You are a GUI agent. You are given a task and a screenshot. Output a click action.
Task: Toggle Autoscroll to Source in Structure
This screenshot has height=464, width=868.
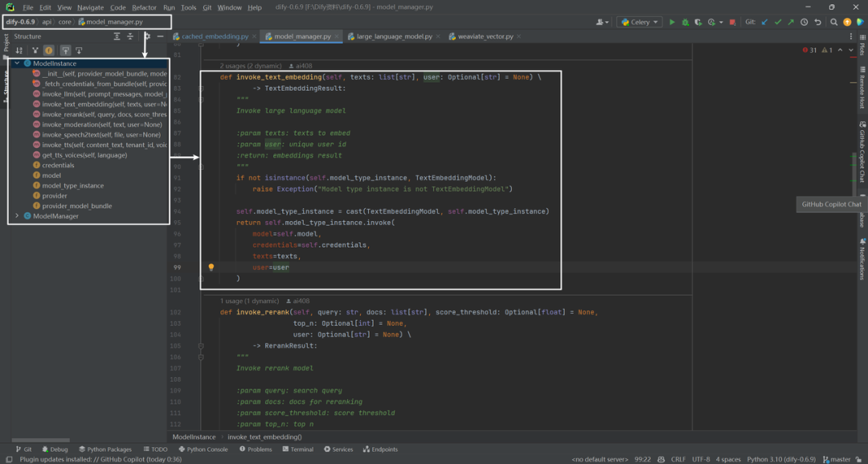pos(65,51)
